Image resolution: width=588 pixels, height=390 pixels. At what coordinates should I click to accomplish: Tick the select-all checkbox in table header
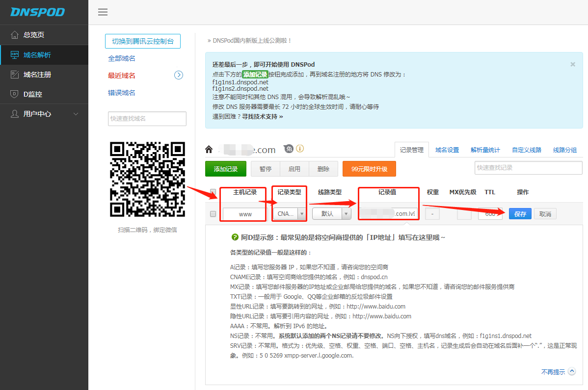point(213,192)
